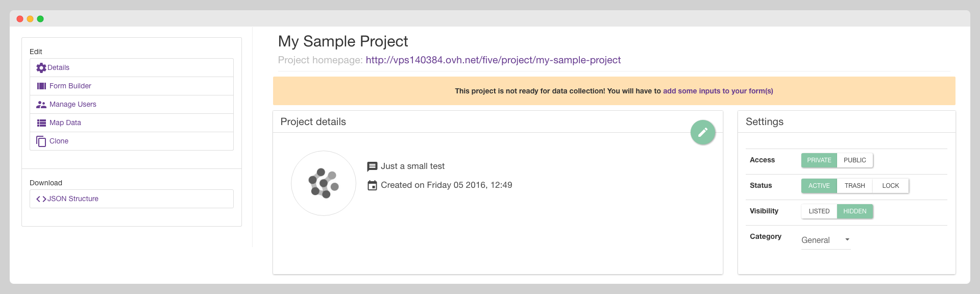Set Access to PRIVATE
This screenshot has height=294, width=980.
819,160
